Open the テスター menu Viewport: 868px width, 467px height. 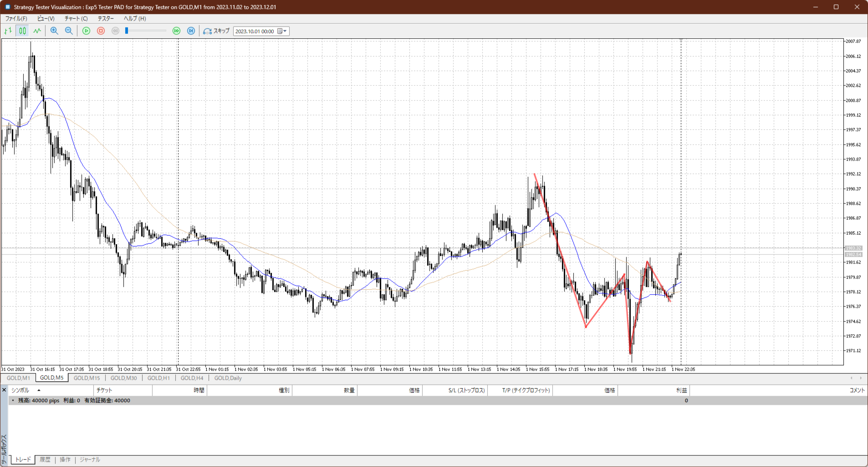tap(106, 19)
